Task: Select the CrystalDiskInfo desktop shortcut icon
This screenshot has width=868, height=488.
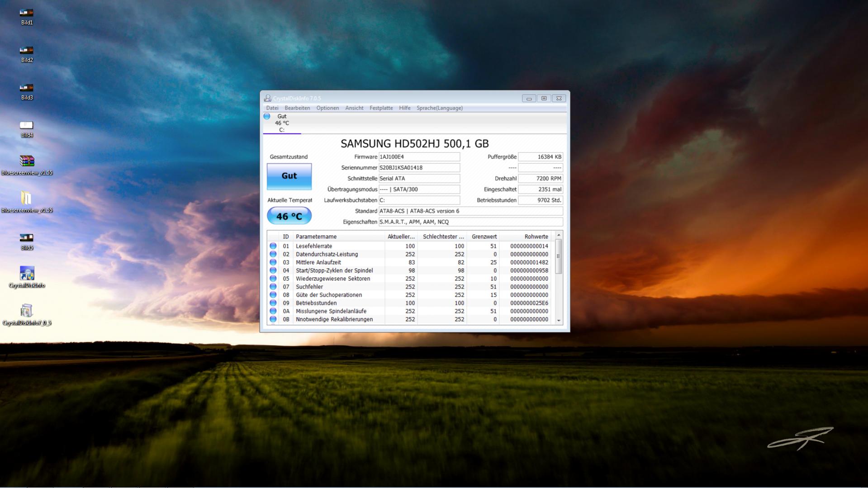Action: (27, 277)
